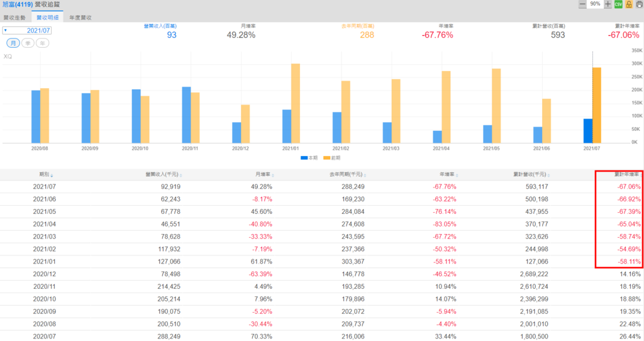The image size is (644, 341).
Task: Select the 2021/05 table row period
Action: [45, 211]
